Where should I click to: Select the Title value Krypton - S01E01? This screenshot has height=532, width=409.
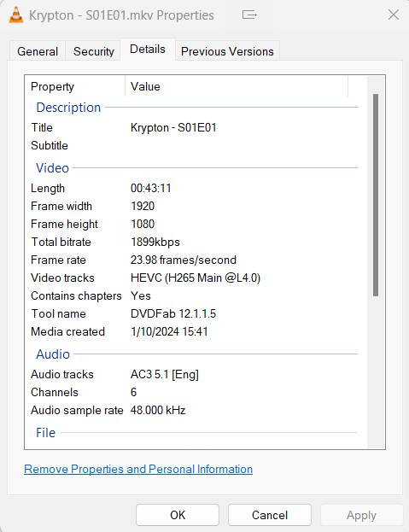[x=173, y=127]
